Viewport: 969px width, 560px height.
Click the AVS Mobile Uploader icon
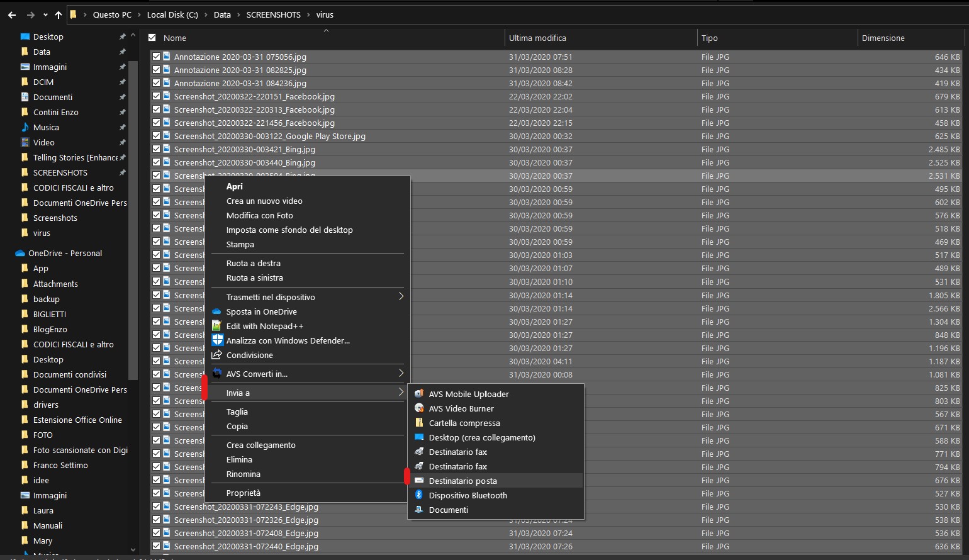[419, 394]
